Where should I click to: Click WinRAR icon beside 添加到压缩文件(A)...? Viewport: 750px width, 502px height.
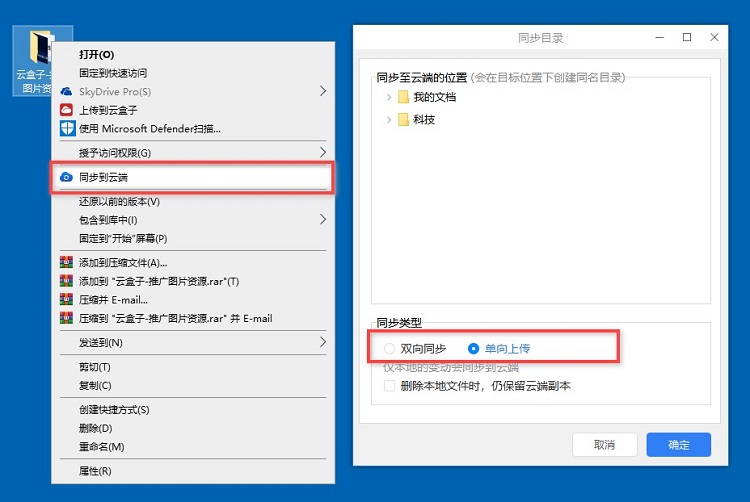click(66, 262)
